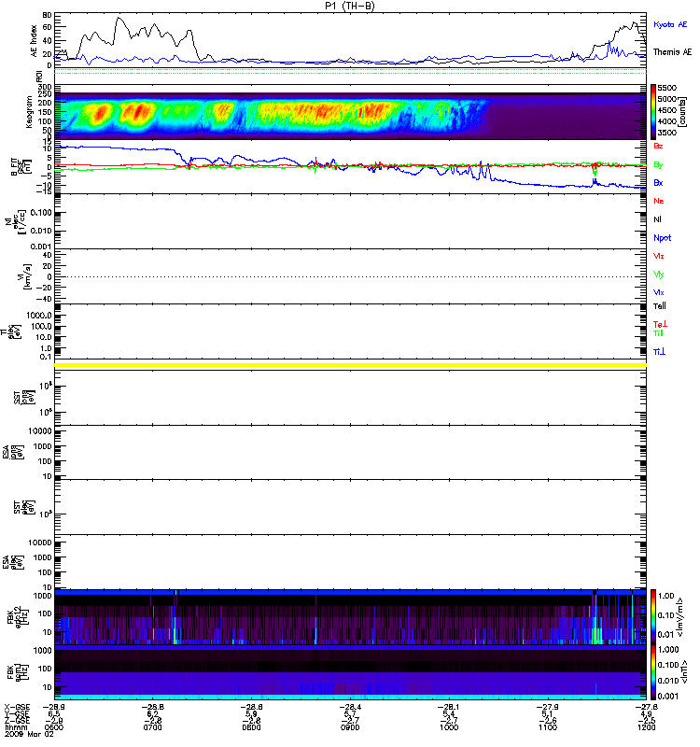Click the date label '2009 Mar 02'
Screen dimensions: 700x747
[29, 734]
